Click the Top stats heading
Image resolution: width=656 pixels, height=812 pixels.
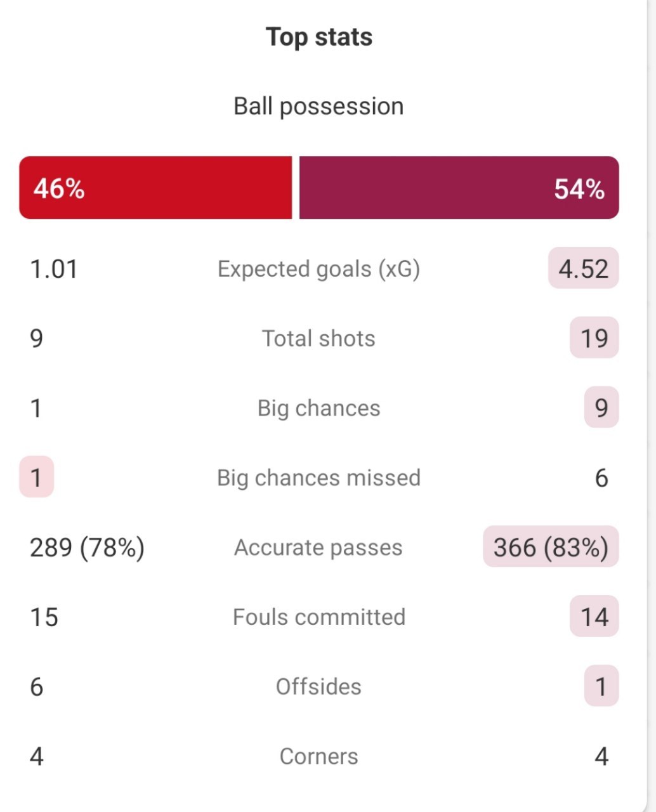pyautogui.click(x=318, y=37)
